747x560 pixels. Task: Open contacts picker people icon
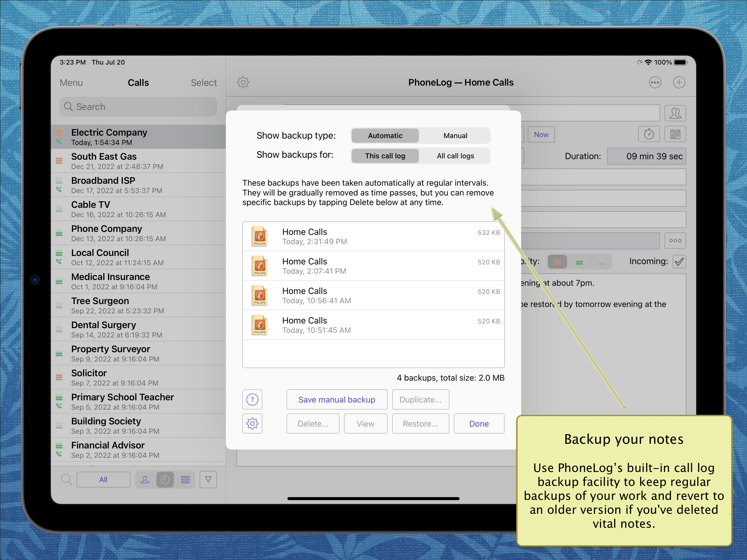tap(675, 113)
